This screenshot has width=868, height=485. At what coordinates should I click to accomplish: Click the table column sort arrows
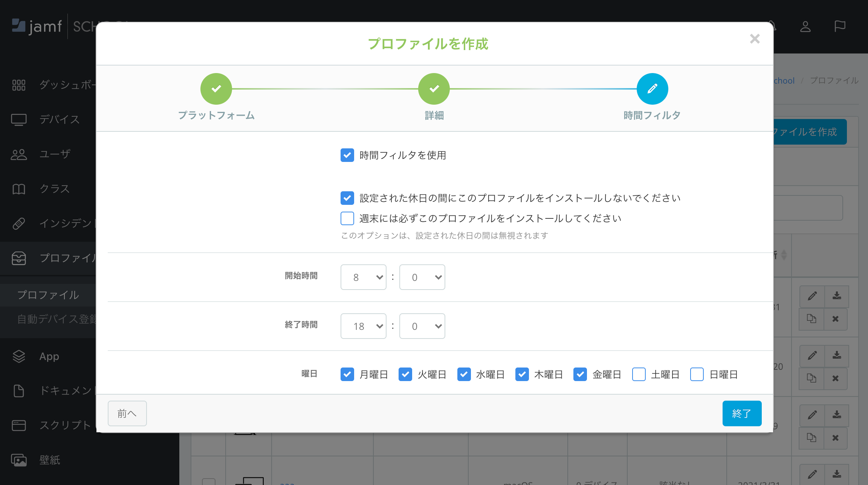click(784, 255)
